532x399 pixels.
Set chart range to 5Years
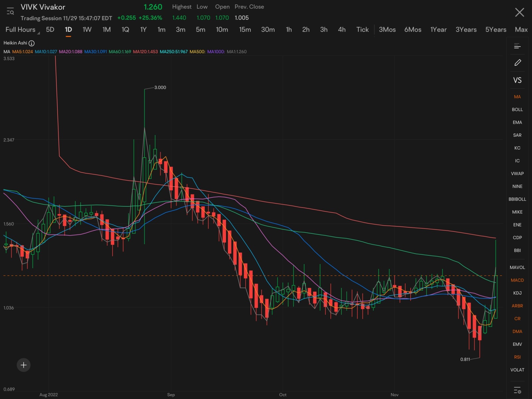[x=495, y=30]
